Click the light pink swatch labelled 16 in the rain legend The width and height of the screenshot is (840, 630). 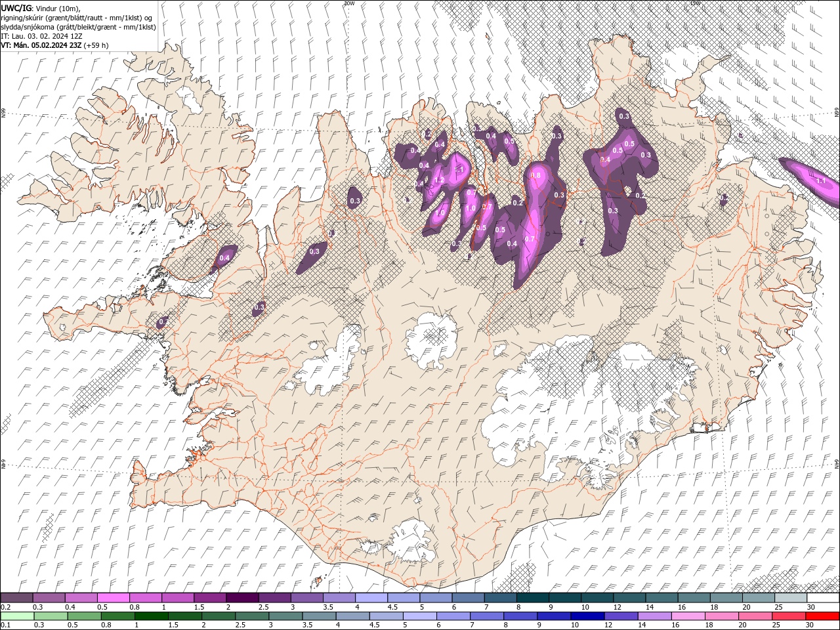tap(688, 616)
